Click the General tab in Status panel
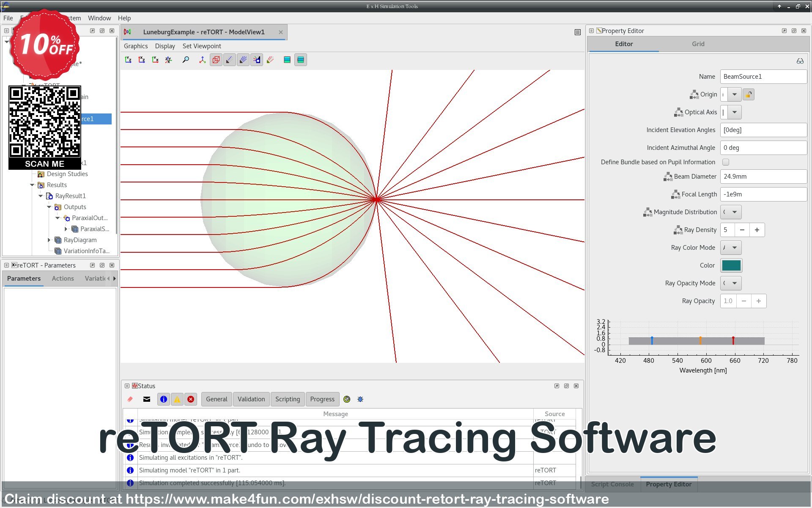The image size is (812, 508). (216, 399)
